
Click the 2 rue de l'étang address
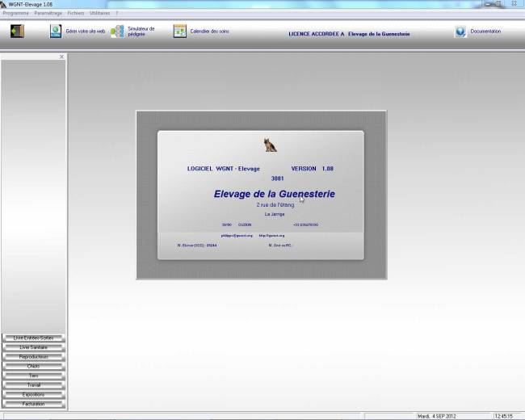[275, 204]
